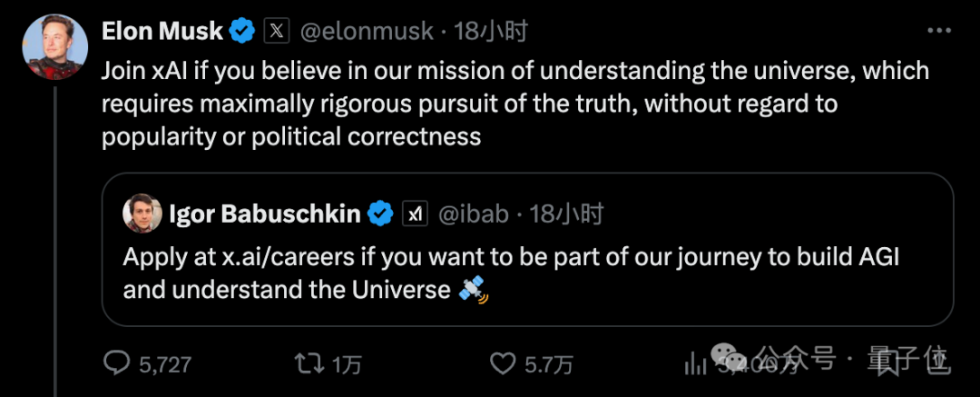Click the repost icon showing 1万
Image resolution: width=980 pixels, height=397 pixels.
(x=309, y=363)
